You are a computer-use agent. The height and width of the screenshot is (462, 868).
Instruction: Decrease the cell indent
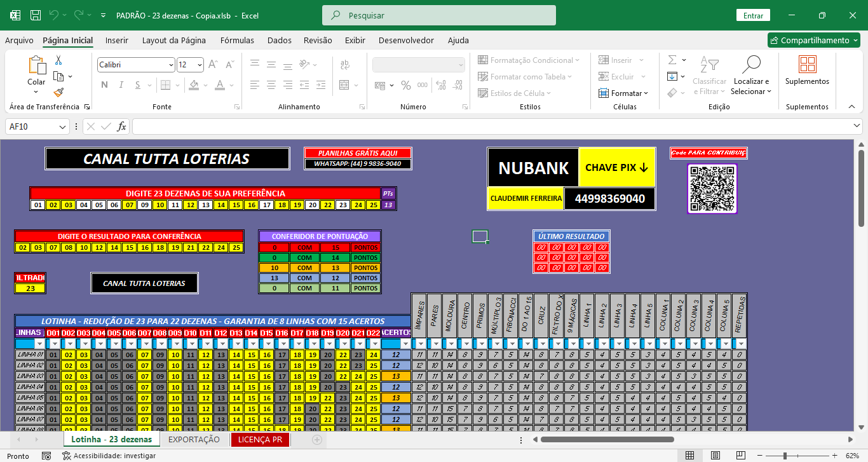(x=305, y=85)
